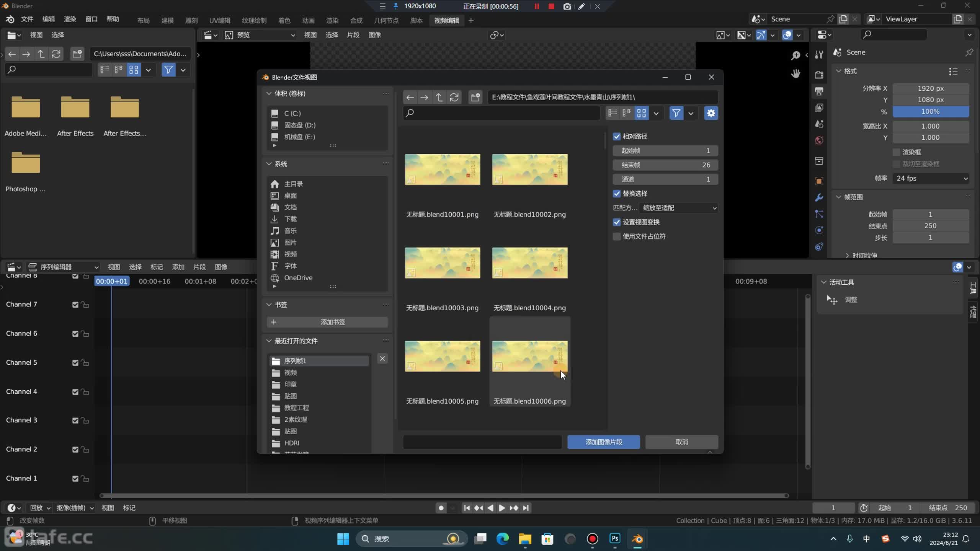Create new folder in file dialog

coord(475,97)
